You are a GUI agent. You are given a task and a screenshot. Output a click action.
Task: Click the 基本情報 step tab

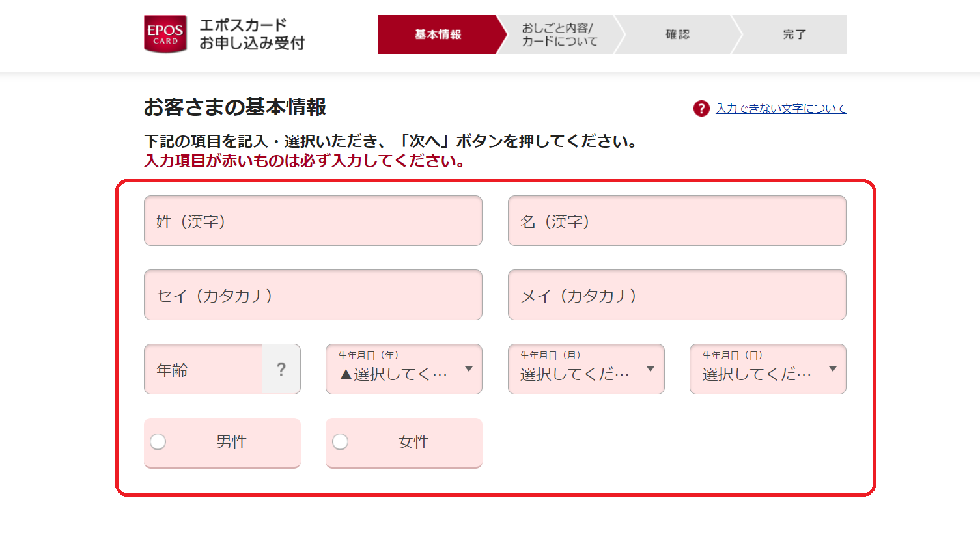pos(438,34)
